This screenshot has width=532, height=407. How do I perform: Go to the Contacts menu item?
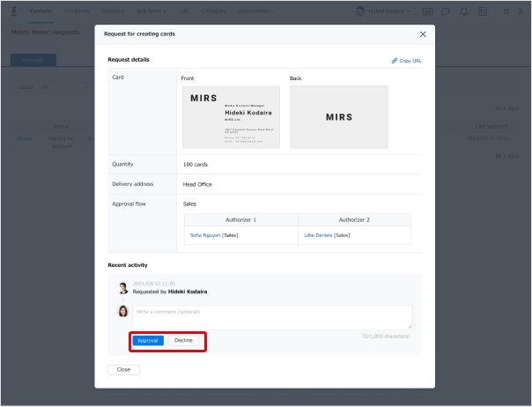pos(41,11)
